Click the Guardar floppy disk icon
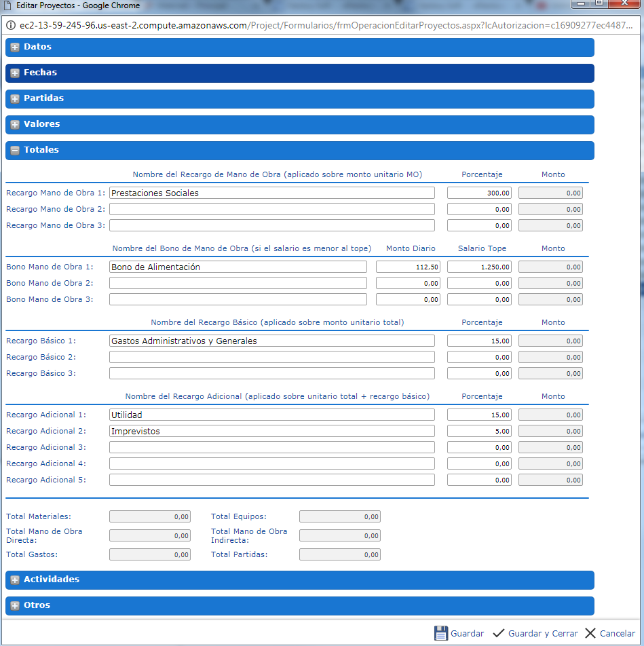Image resolution: width=644 pixels, height=646 pixels. [x=441, y=633]
